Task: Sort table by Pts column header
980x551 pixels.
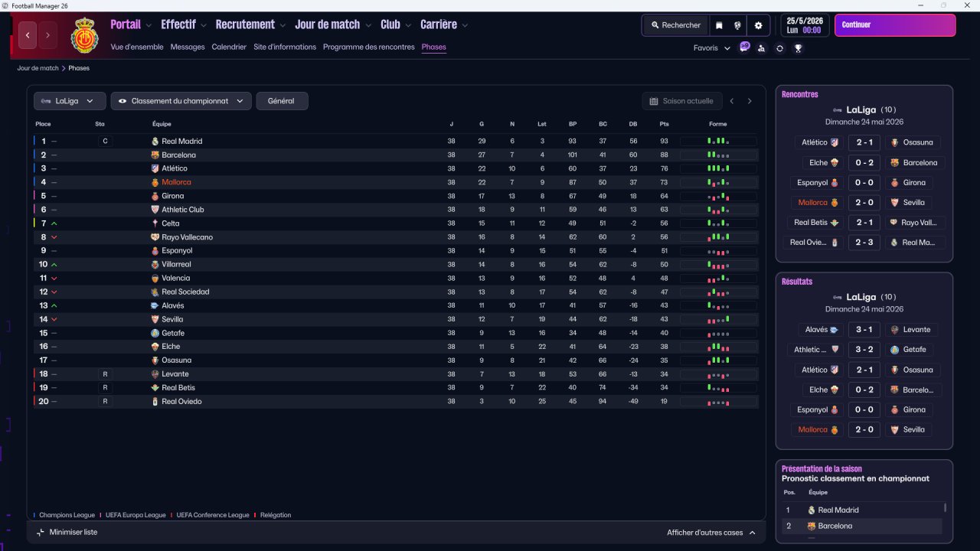Action: [x=664, y=124]
